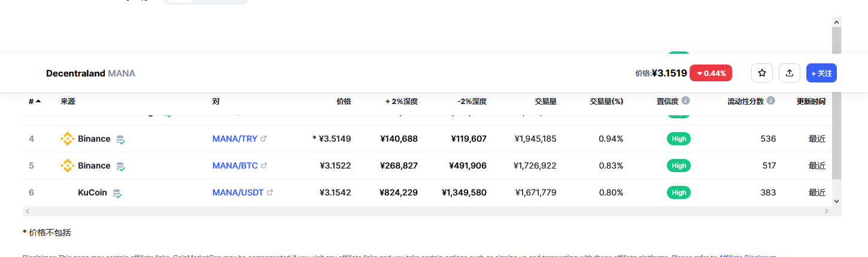Open external link icon next to MANA/TRY
Viewport: 868px width, 257px height.
pos(263,139)
